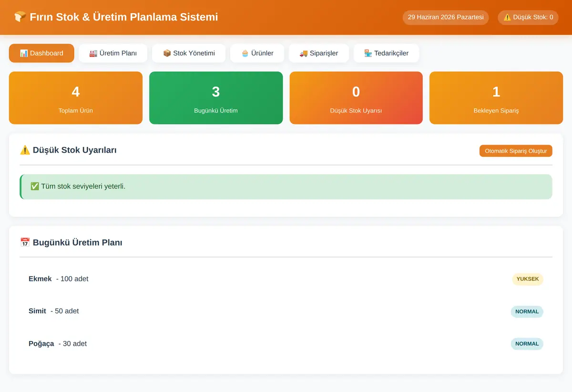
Task: Click the NORMAL priority badge for Poğaça
Action: [527, 344]
